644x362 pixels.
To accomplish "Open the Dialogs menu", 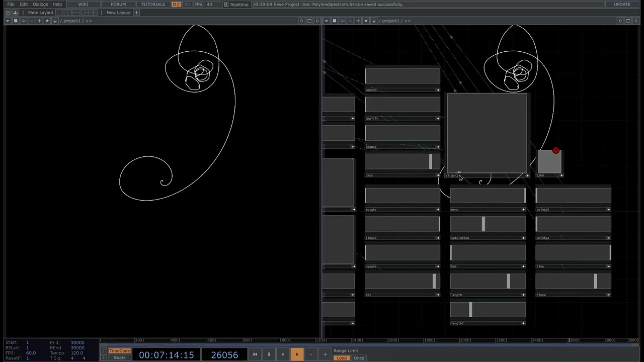I will [x=40, y=4].
